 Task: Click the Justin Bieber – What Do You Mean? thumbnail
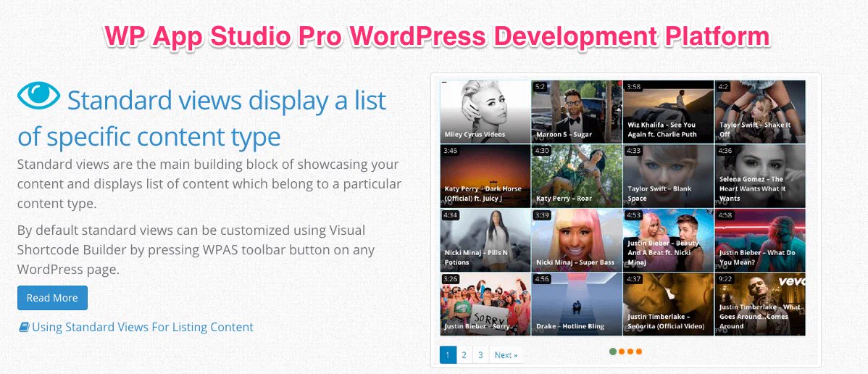760,240
